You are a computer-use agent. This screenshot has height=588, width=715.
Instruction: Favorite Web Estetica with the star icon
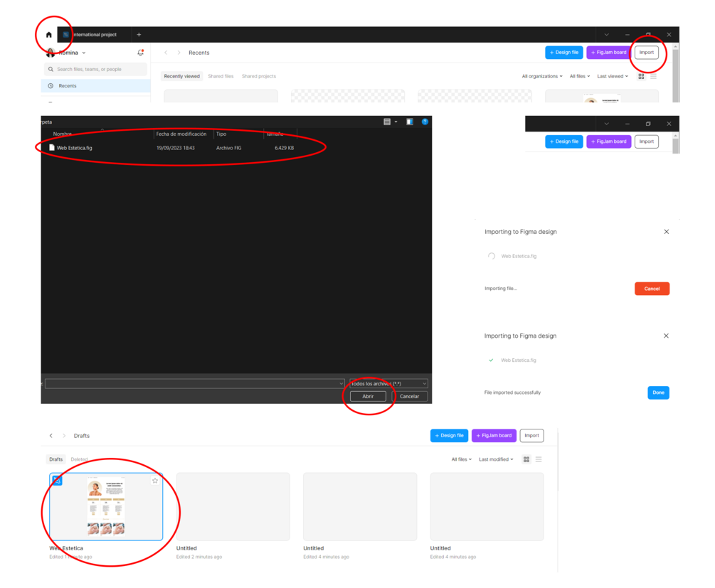[155, 481]
